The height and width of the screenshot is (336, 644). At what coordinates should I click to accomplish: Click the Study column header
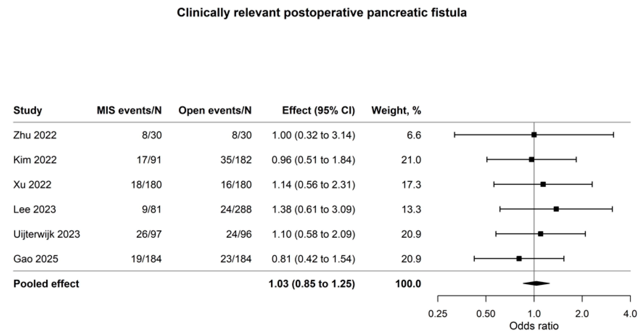[x=28, y=110]
